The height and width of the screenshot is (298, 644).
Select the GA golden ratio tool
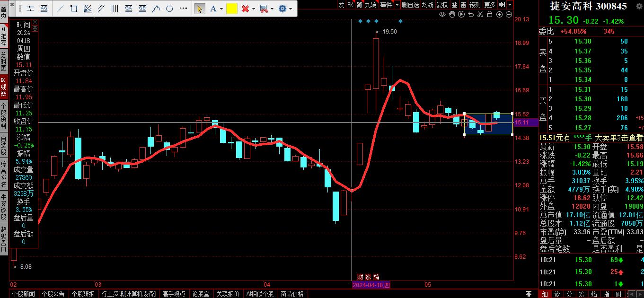point(128,9)
